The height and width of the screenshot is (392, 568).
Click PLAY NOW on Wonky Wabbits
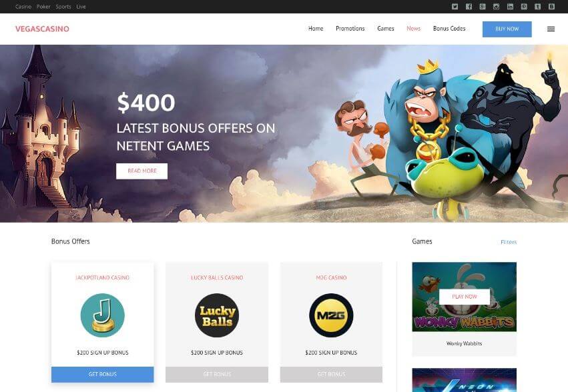pos(465,297)
